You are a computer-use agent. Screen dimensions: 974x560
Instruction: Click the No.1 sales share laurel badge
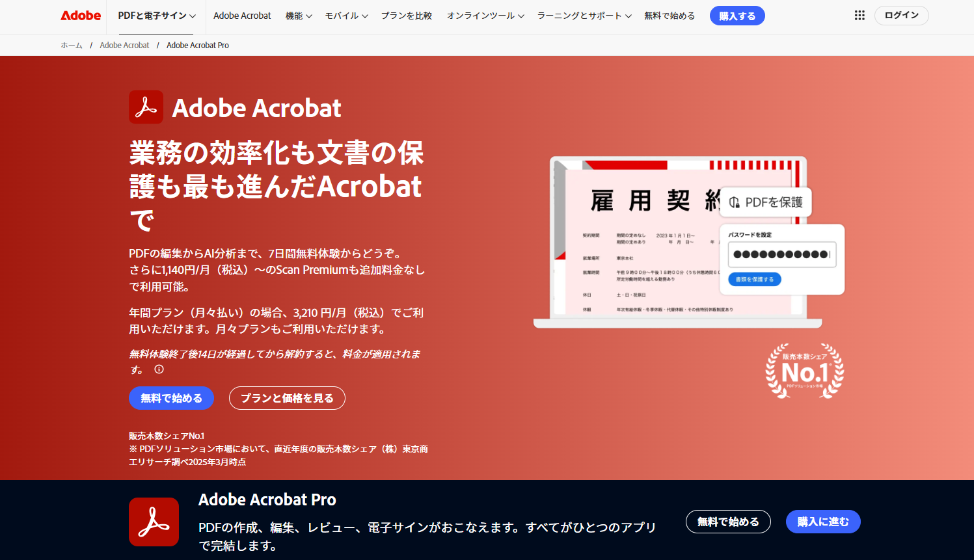(x=805, y=371)
